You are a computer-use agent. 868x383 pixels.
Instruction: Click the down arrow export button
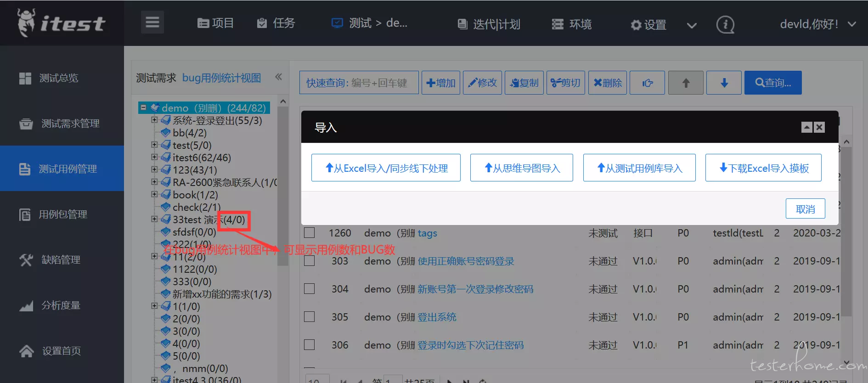tap(724, 83)
